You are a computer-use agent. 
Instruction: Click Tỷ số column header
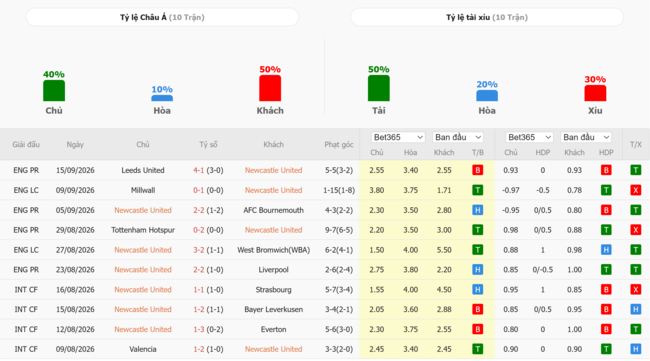[208, 145]
